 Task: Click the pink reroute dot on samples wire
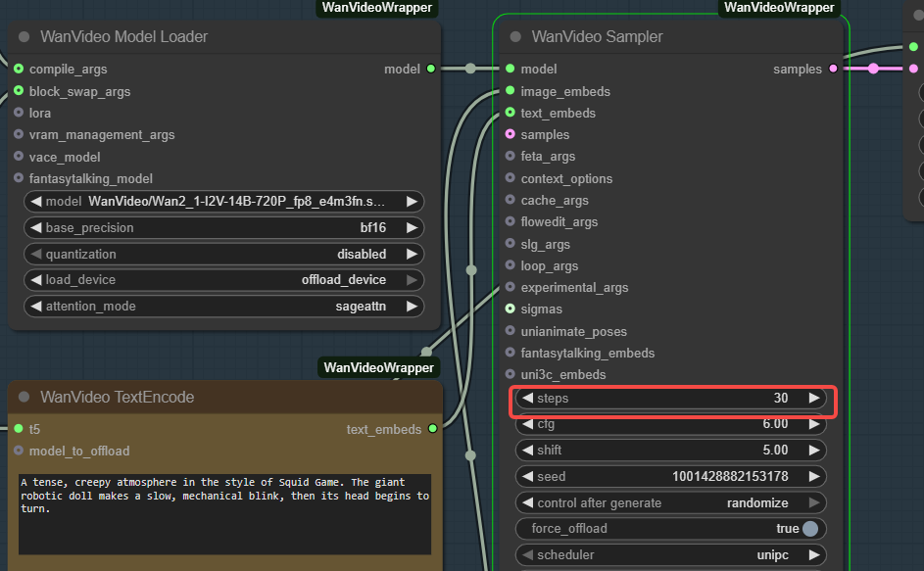(873, 69)
